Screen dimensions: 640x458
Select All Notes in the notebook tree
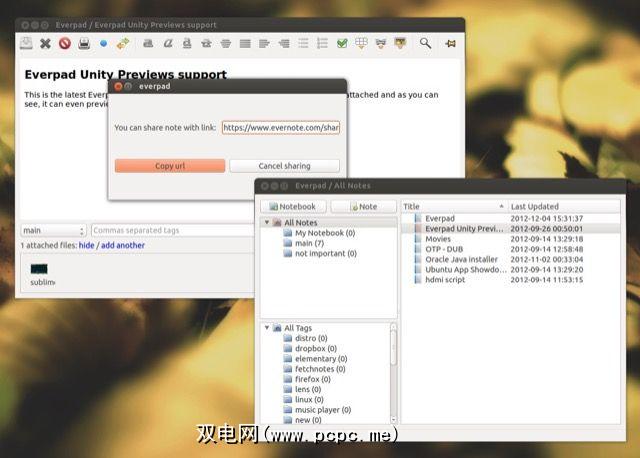tap(300, 222)
